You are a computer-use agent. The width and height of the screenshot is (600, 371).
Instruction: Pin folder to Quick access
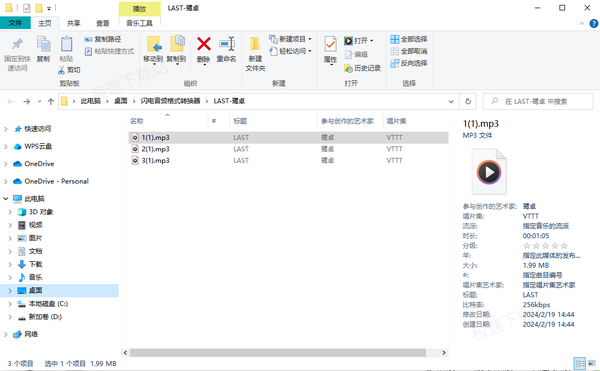tap(17, 54)
